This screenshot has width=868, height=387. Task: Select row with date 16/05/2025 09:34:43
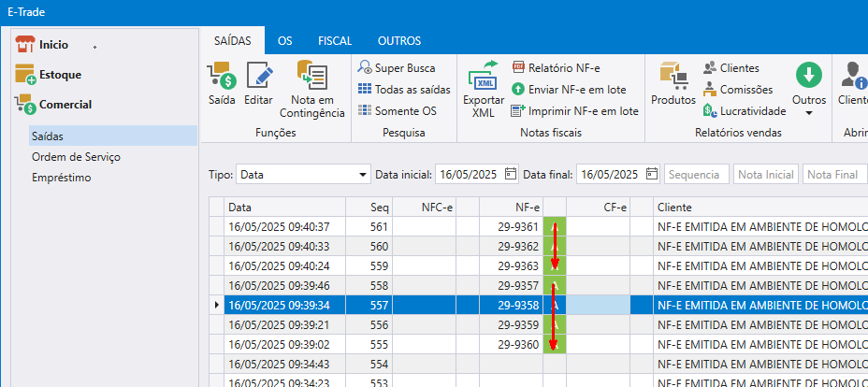(539, 364)
